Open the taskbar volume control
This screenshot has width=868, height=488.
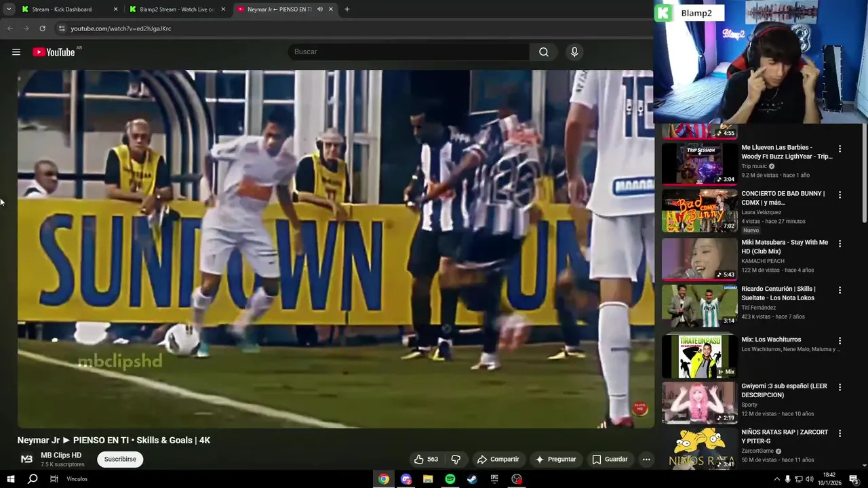click(x=809, y=479)
